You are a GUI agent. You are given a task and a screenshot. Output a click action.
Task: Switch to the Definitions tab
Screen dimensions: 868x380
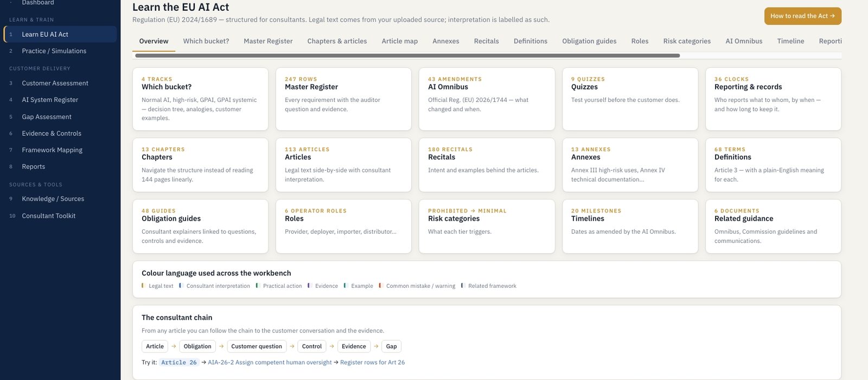point(530,41)
